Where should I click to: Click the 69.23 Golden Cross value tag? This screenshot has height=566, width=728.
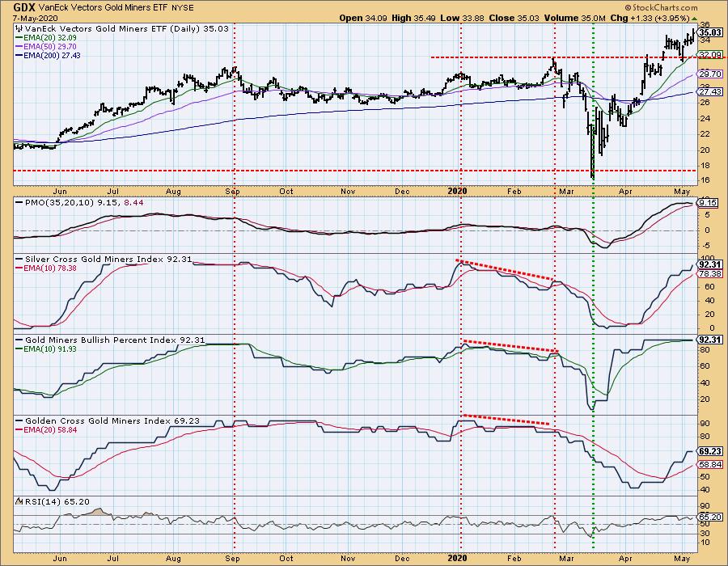(x=710, y=451)
